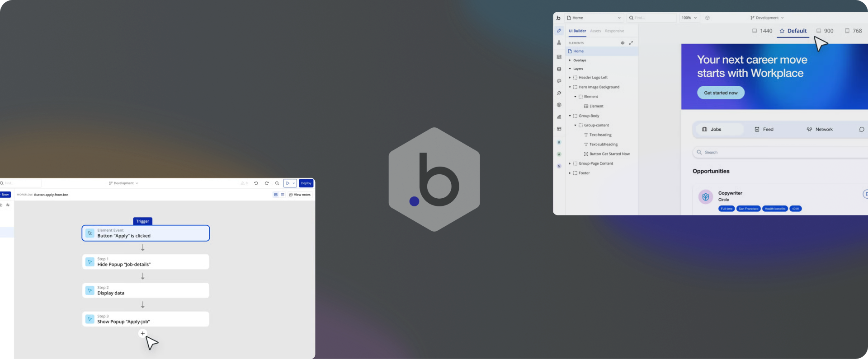Open the Development branch dropdown in the UI Builder

click(767, 18)
